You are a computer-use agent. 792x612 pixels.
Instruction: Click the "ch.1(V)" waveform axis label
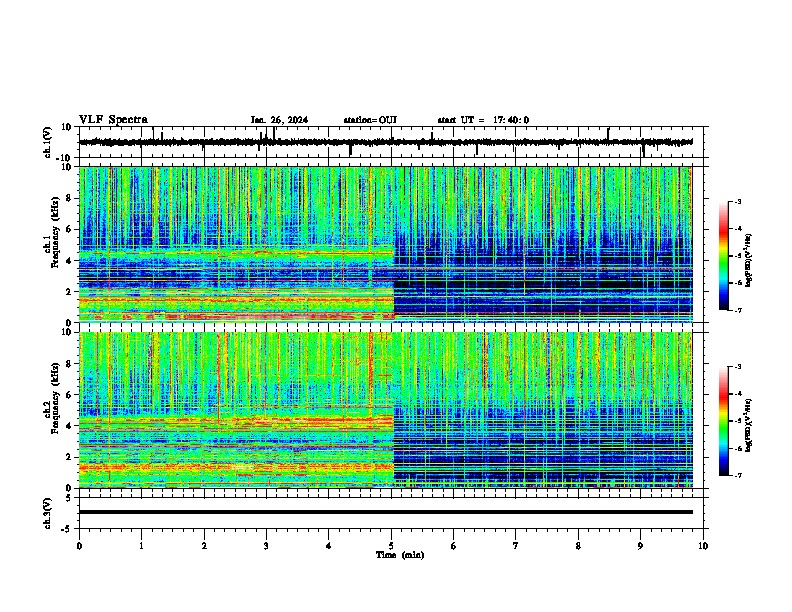click(47, 142)
